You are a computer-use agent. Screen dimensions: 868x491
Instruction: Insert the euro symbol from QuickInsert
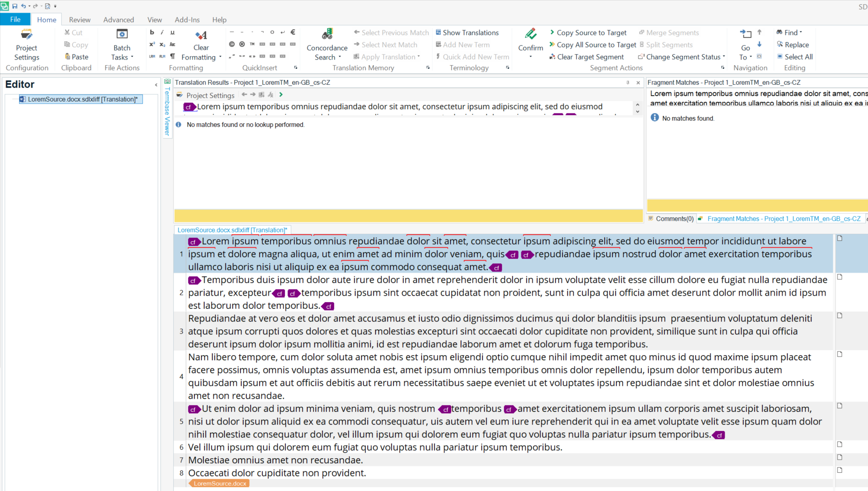(x=293, y=32)
